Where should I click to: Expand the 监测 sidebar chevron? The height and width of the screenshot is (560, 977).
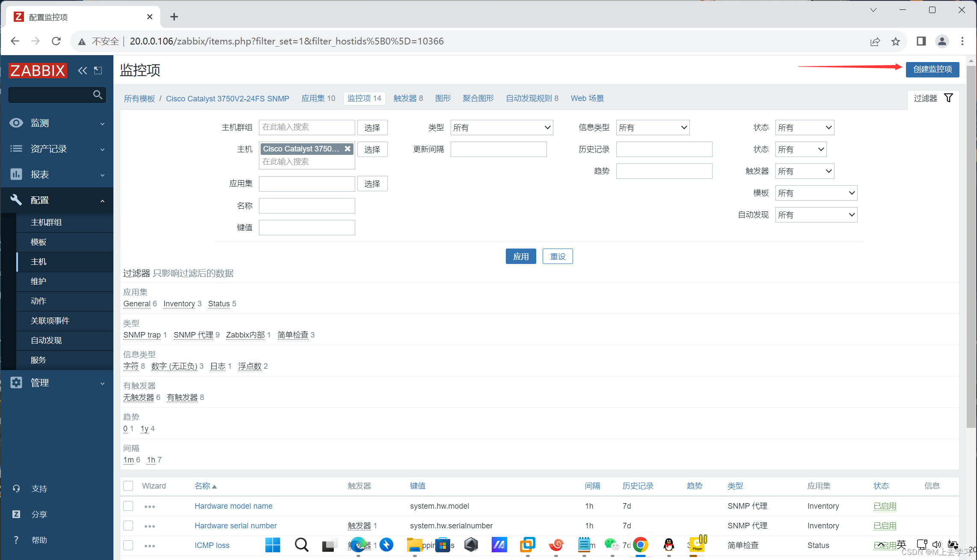(102, 124)
